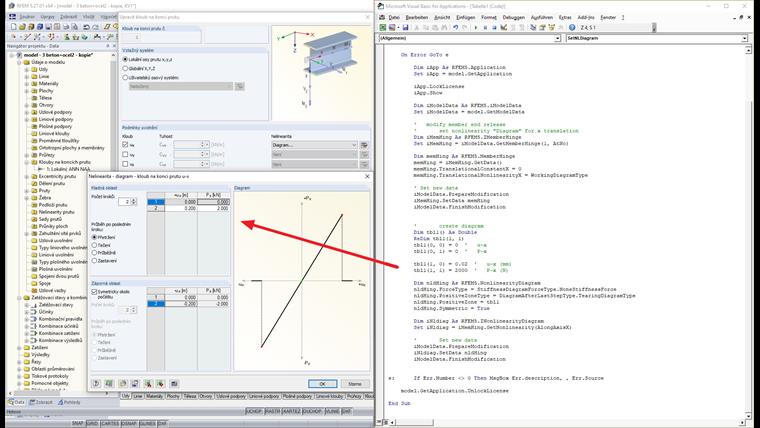
Task: Open the VBA project explorer icon
Action: [534, 28]
